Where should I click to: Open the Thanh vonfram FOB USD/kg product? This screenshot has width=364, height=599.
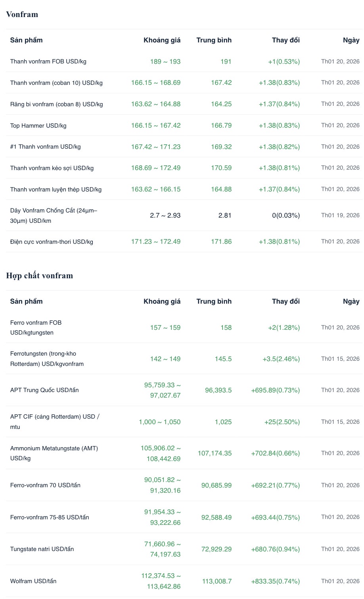[48, 61]
